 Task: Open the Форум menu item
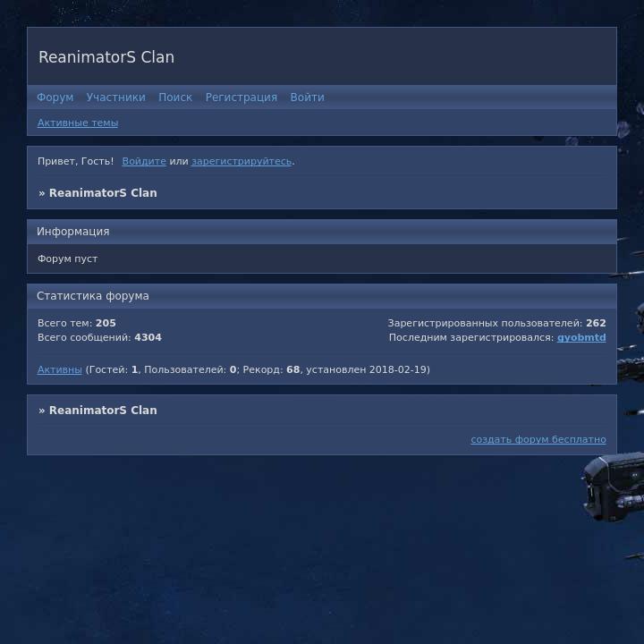55,97
